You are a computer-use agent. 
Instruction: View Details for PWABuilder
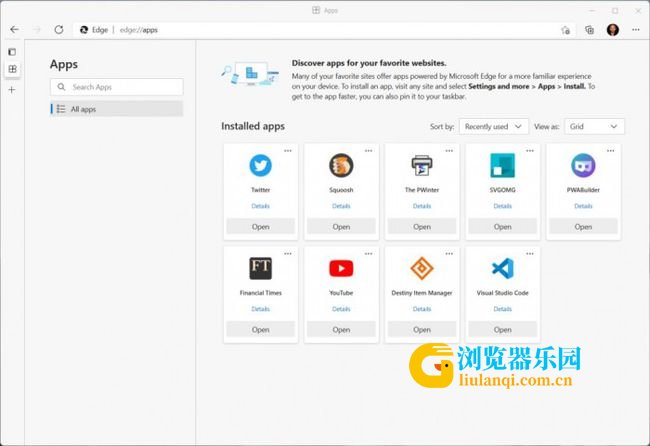coord(583,206)
